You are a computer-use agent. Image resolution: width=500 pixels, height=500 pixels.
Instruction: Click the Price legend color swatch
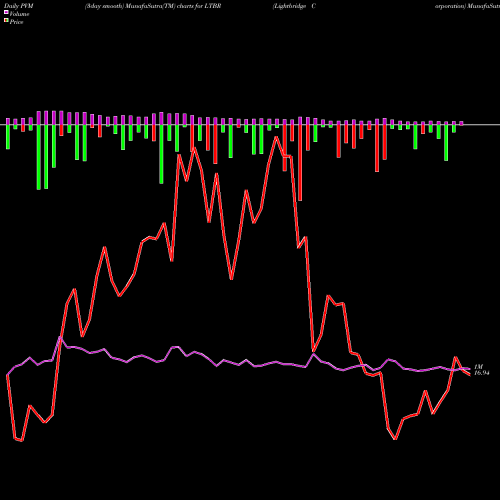[6, 21]
